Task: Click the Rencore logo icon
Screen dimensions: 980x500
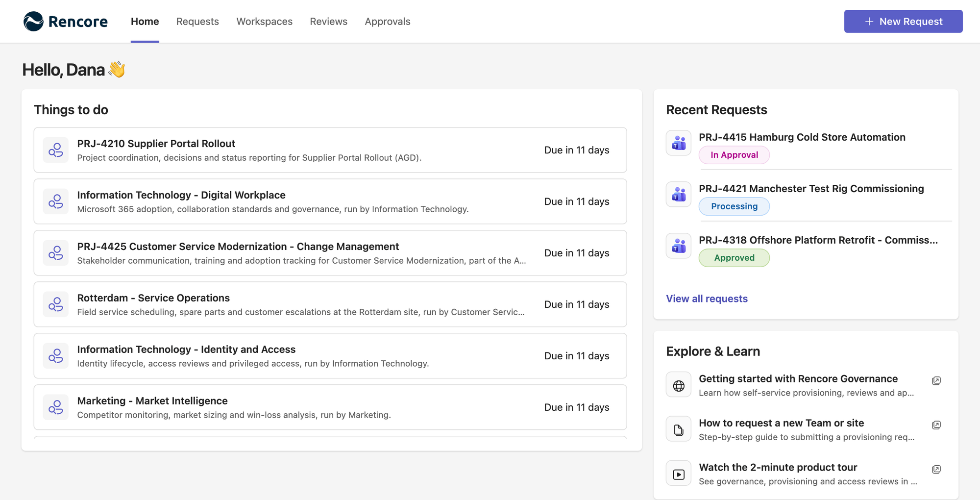Action: click(x=34, y=22)
